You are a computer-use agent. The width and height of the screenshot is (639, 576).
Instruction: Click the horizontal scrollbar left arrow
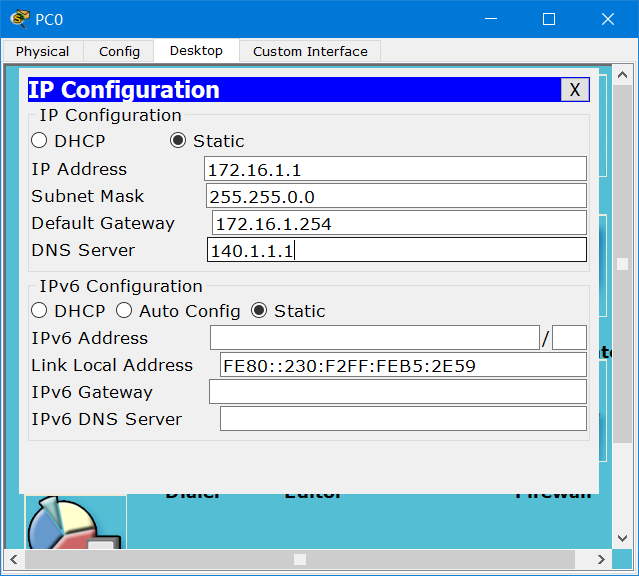(x=14, y=559)
